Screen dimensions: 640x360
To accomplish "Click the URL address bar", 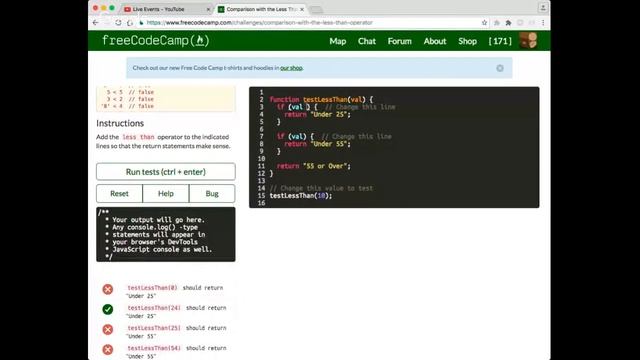I will (x=310, y=23).
